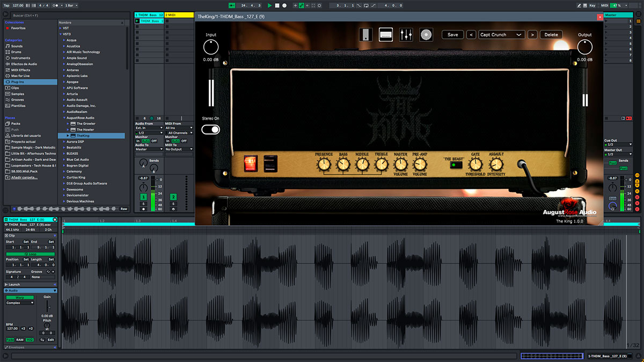
Task: Toggle the green Follow button beside the transport position
Action: (x=231, y=5)
